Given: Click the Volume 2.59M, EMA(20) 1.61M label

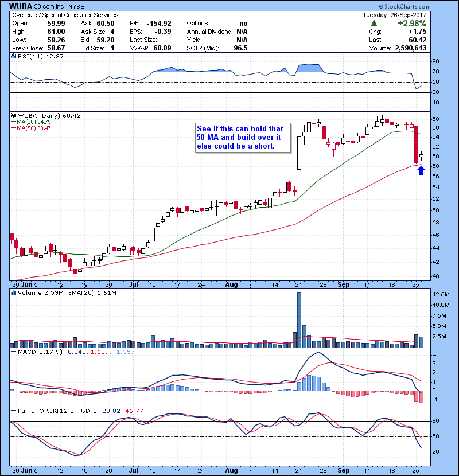Looking at the screenshot, I should 67,292.
